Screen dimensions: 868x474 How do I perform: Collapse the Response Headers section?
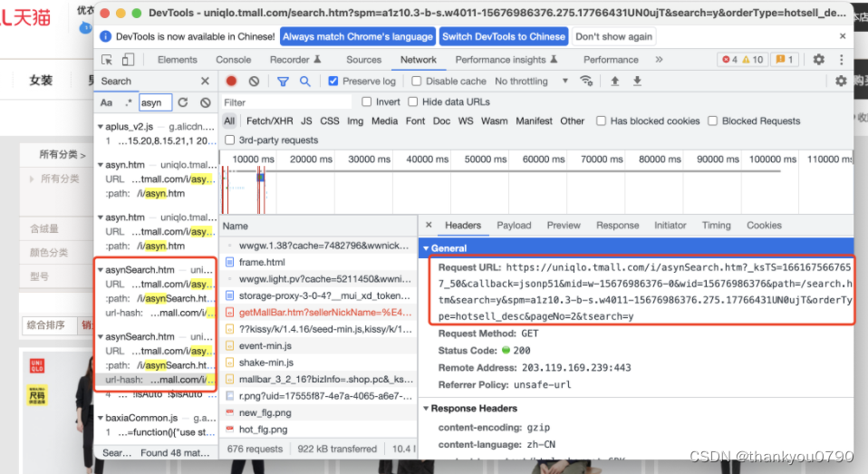(x=426, y=408)
